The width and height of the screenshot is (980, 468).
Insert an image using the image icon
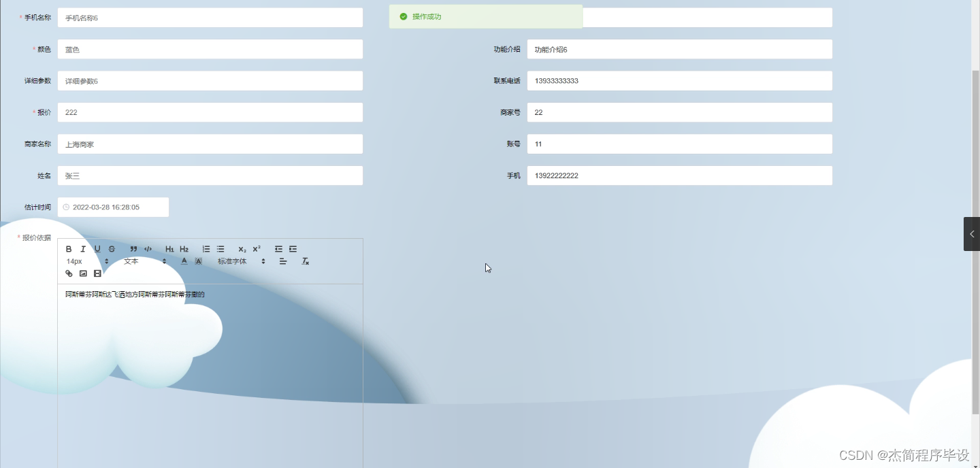(x=82, y=273)
